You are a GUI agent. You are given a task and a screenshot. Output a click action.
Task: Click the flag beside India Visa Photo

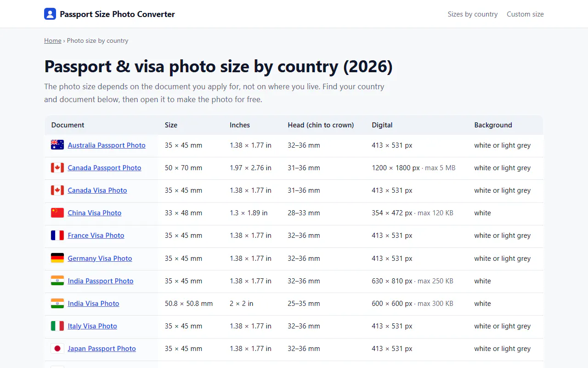[x=57, y=303]
